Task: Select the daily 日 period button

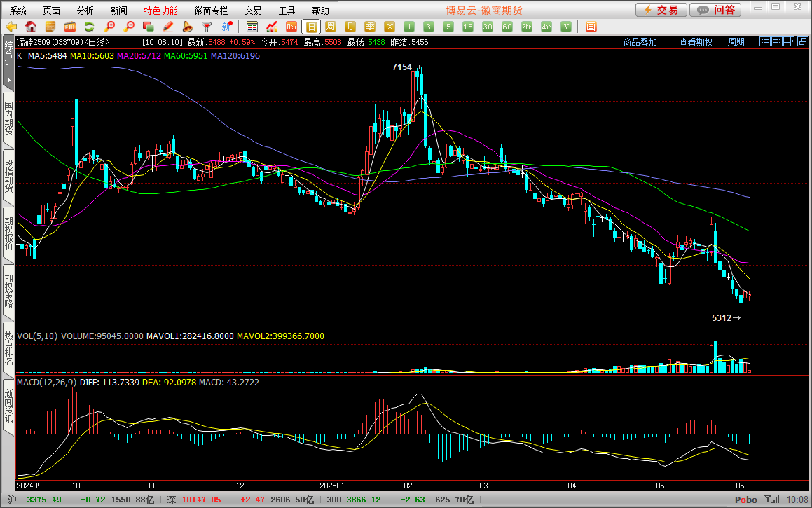Action: pyautogui.click(x=311, y=27)
